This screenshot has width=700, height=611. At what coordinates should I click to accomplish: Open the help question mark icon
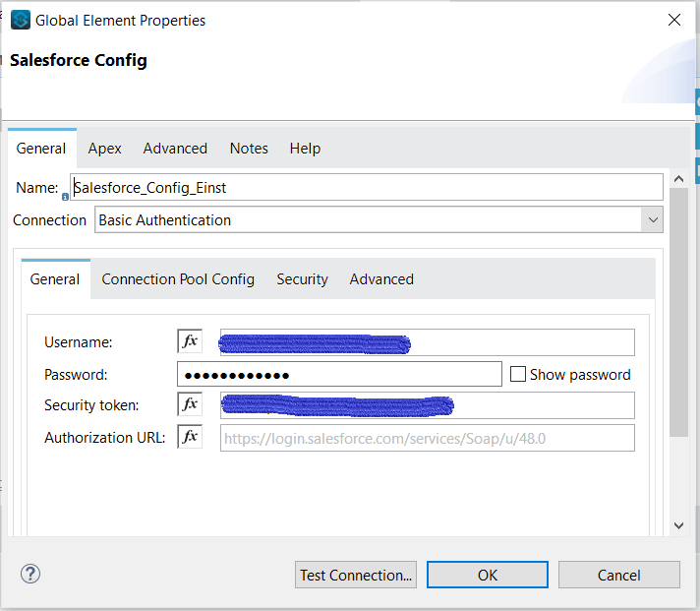tap(30, 574)
